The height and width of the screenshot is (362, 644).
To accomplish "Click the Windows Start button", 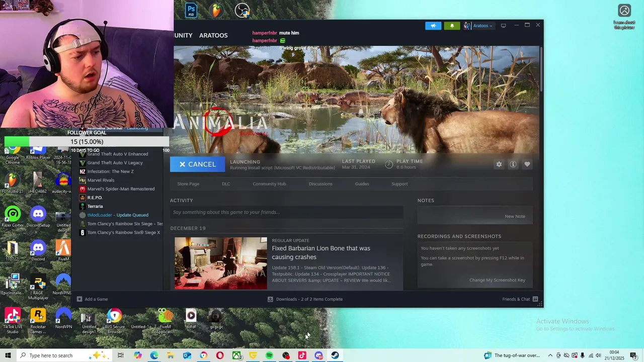I will pyautogui.click(x=8, y=355).
